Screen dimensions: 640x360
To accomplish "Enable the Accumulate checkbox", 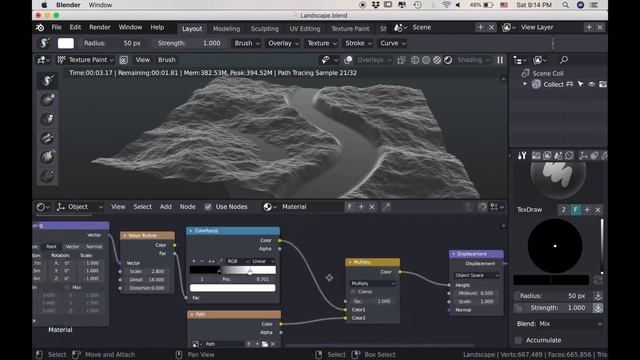I will [x=518, y=340].
